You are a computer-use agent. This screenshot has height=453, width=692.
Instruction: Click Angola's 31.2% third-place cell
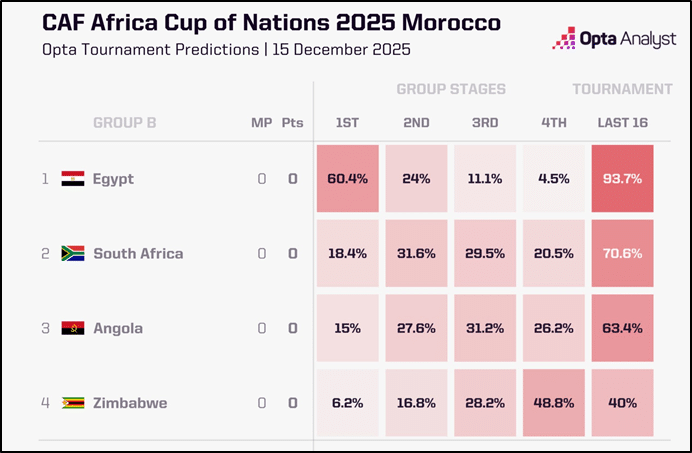485,329
